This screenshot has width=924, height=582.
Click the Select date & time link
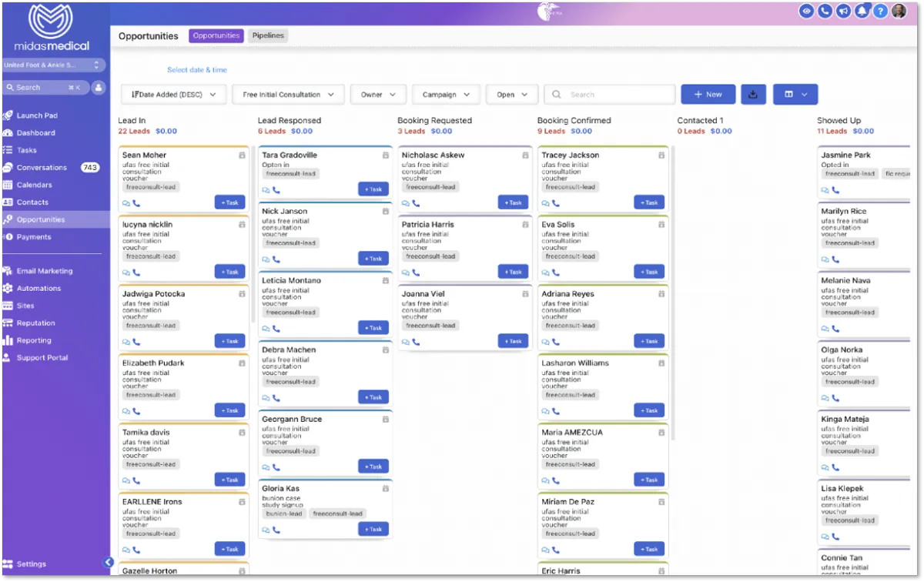[197, 70]
